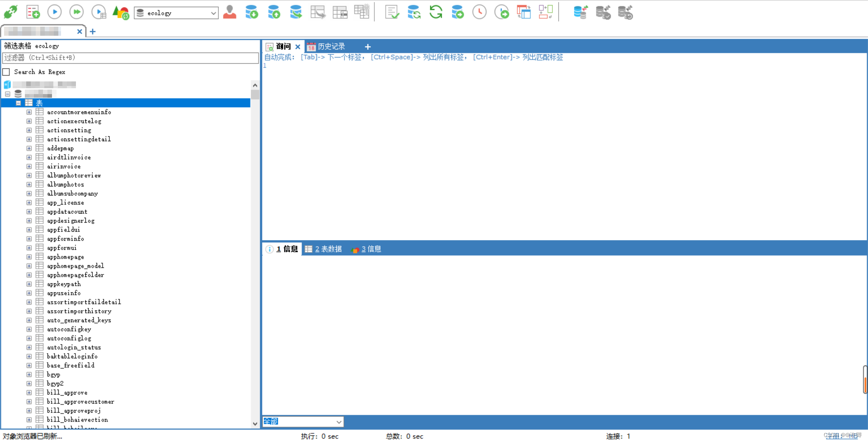Open a new query editor from toolbar
The image size is (868, 442).
point(33,12)
